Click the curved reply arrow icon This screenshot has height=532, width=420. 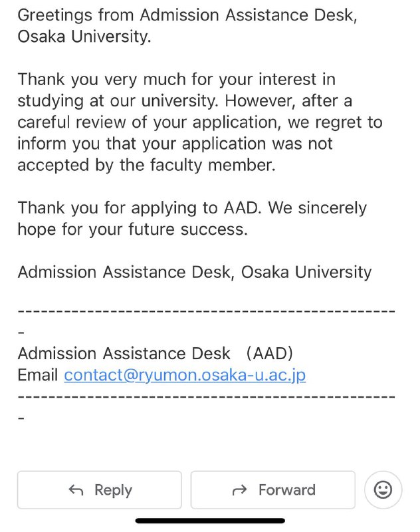(x=76, y=491)
